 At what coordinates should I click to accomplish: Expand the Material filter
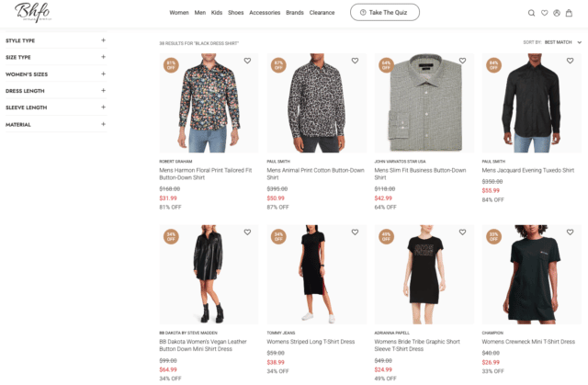(104, 124)
